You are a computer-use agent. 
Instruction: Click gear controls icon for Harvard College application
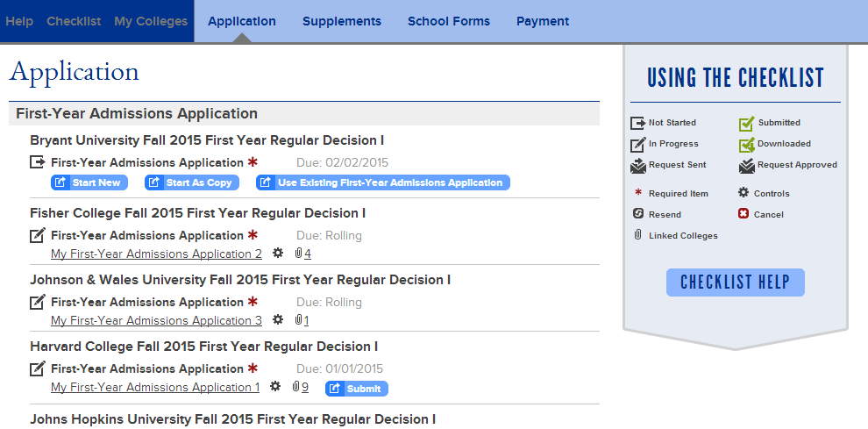(x=275, y=387)
